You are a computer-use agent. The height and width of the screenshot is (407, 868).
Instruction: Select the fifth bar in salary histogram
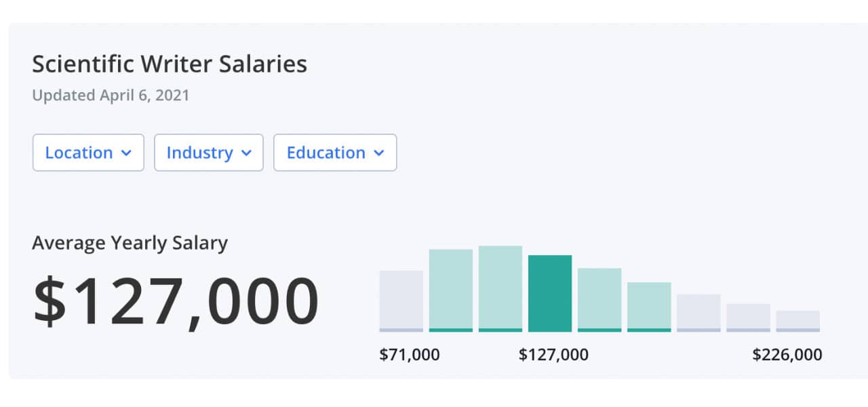click(x=599, y=299)
